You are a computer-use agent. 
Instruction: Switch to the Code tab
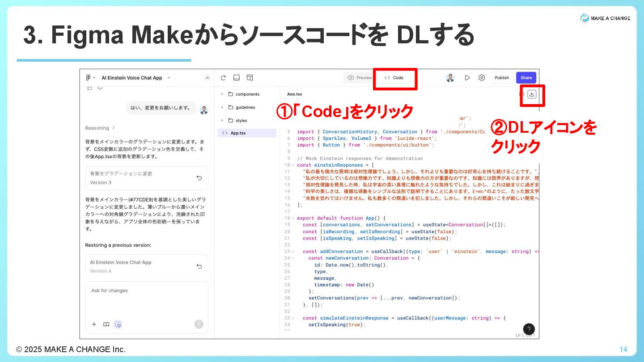tap(394, 78)
